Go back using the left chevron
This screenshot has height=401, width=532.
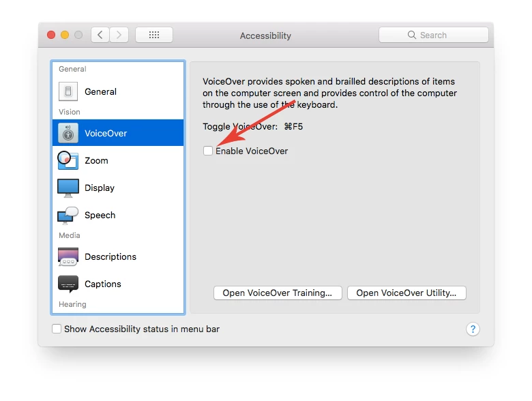[100, 35]
